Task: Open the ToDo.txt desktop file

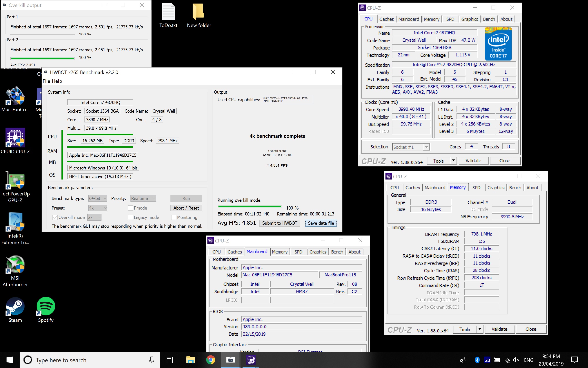Action: tap(168, 15)
